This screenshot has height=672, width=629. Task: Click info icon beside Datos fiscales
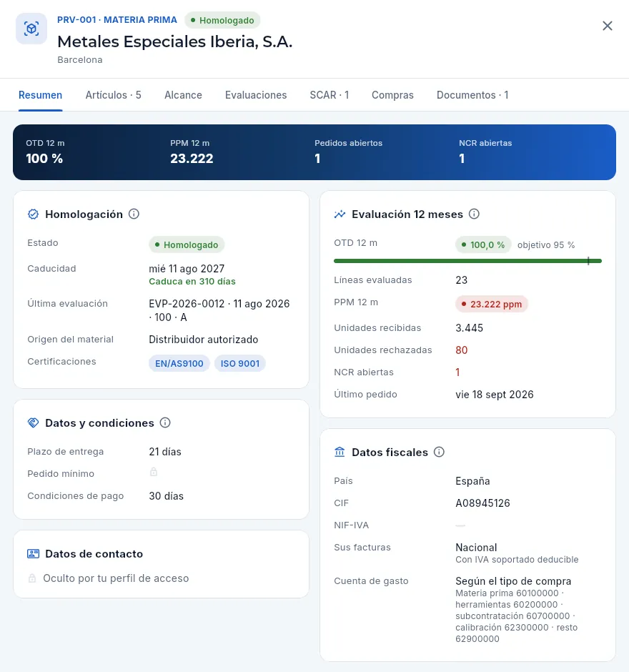pos(439,452)
